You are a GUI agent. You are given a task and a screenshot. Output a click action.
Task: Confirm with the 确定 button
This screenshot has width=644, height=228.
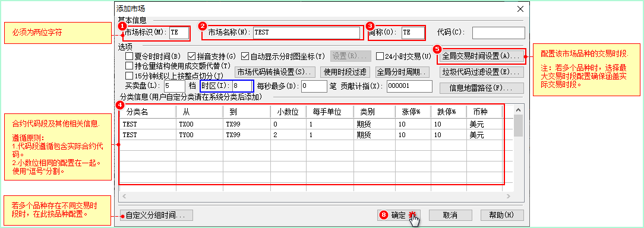[399, 215]
